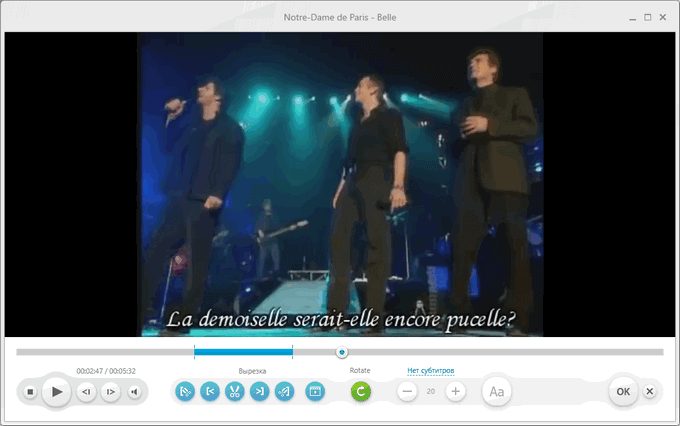This screenshot has width=680, height=426.
Task: Click the film frame icon
Action: pyautogui.click(x=315, y=392)
